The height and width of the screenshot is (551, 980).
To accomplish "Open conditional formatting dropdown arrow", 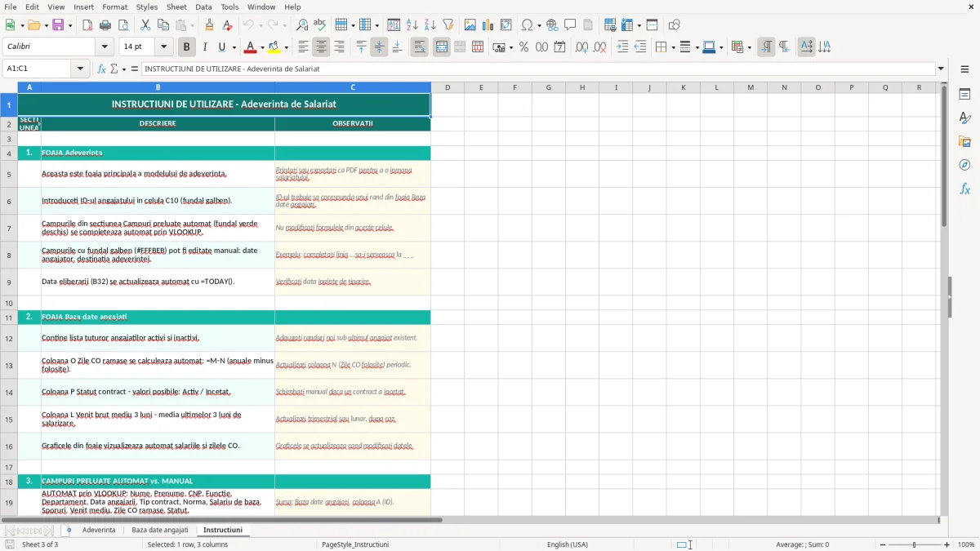I will tap(749, 47).
